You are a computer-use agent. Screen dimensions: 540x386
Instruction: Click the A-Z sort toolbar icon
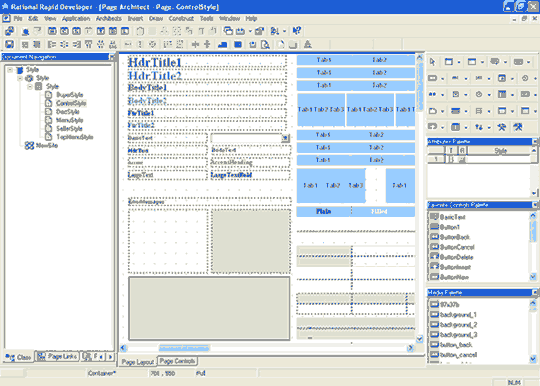click(274, 31)
